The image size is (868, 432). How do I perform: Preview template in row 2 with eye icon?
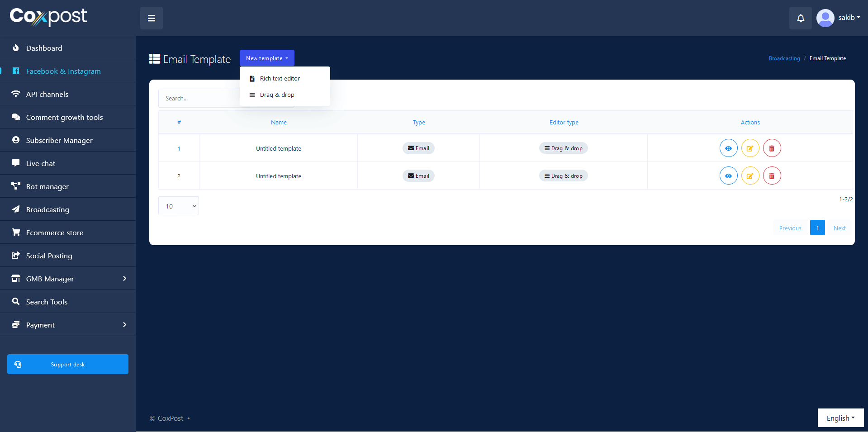point(728,176)
